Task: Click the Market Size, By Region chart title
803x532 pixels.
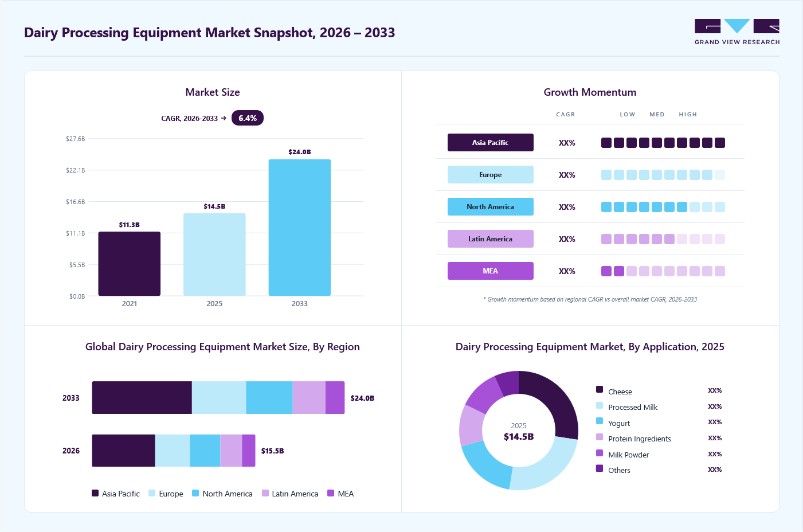Action: tap(222, 347)
